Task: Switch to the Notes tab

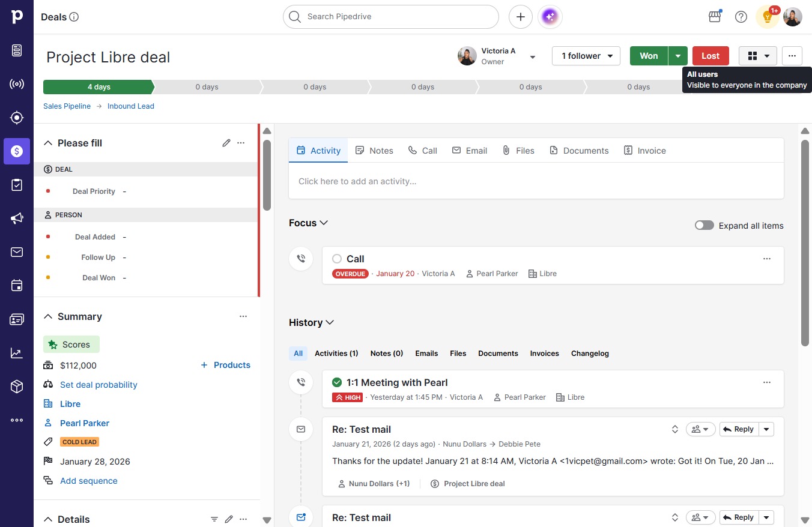Action: tap(374, 151)
